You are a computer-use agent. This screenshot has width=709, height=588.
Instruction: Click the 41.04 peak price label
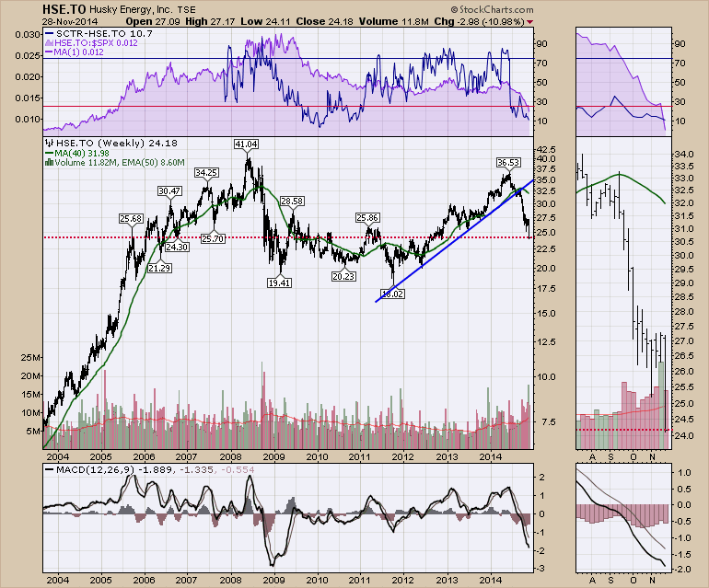point(246,144)
